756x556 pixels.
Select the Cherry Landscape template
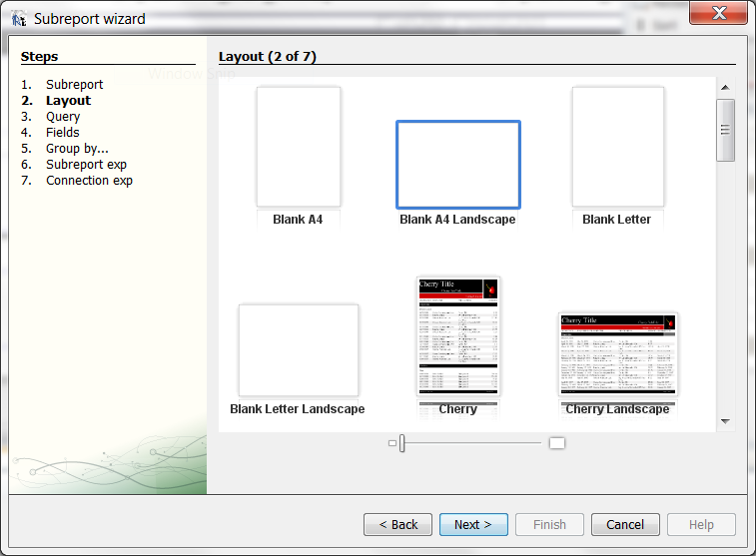pyautogui.click(x=617, y=354)
